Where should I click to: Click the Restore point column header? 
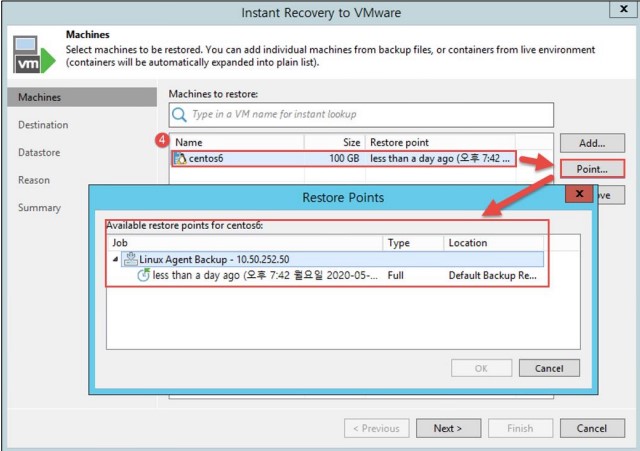click(x=440, y=142)
